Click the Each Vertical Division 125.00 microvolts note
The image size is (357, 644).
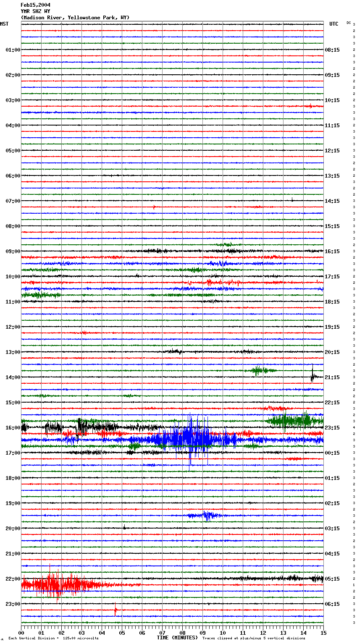pos(53,639)
